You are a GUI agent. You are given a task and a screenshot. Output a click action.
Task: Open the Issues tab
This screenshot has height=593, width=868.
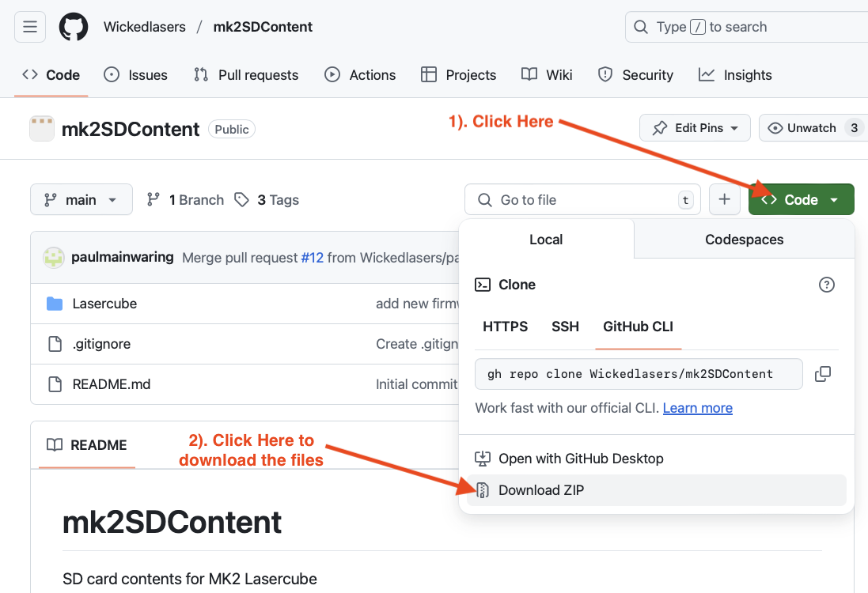136,75
